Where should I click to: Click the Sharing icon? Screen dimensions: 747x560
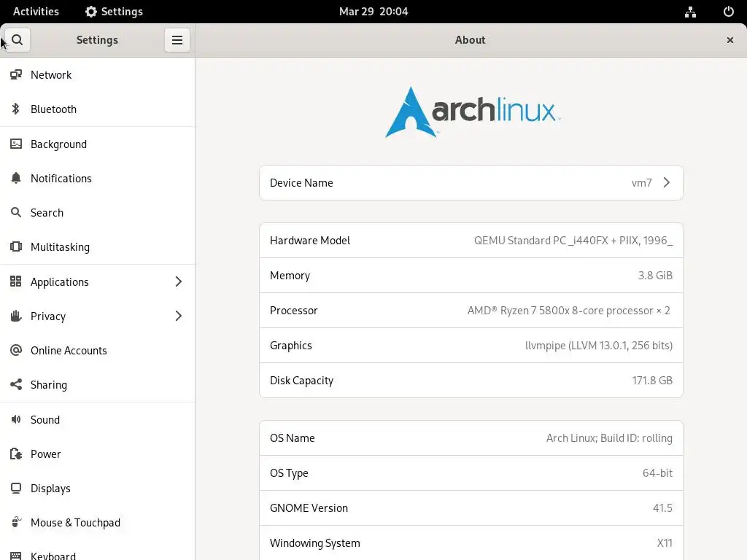(16, 384)
